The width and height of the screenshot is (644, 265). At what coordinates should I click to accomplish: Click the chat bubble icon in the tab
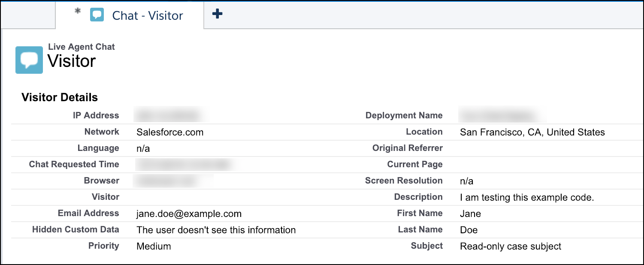(x=97, y=15)
